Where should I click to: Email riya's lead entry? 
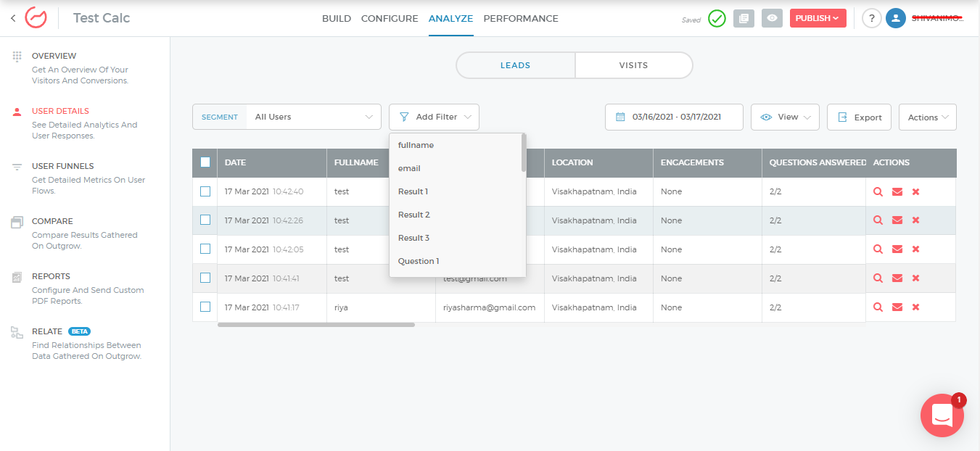coord(897,307)
